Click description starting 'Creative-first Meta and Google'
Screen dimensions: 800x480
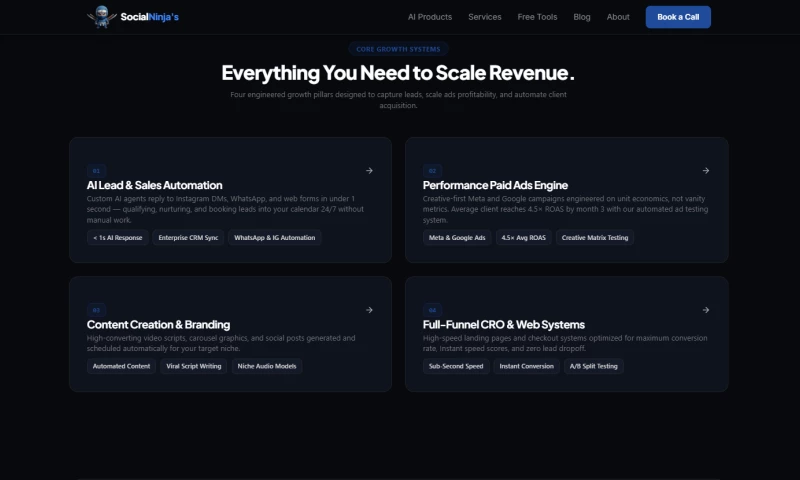(x=565, y=209)
